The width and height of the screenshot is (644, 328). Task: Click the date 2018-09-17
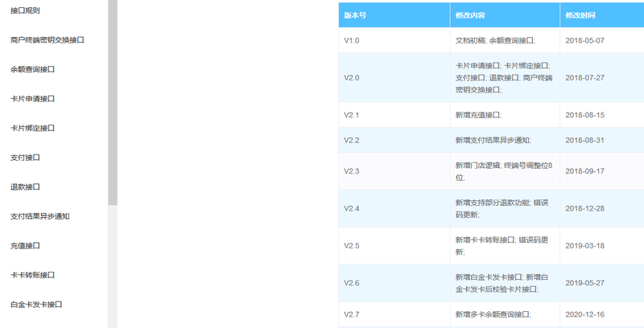coord(585,171)
